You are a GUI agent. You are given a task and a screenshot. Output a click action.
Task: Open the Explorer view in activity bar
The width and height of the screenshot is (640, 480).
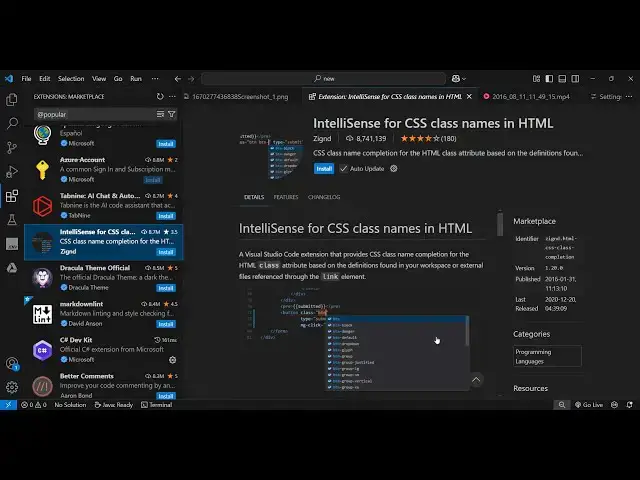tap(12, 99)
